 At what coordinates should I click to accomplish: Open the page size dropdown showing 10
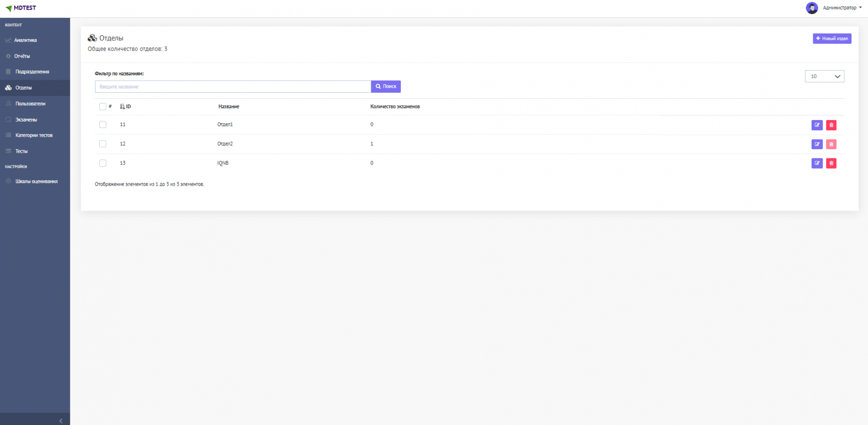[x=824, y=77]
